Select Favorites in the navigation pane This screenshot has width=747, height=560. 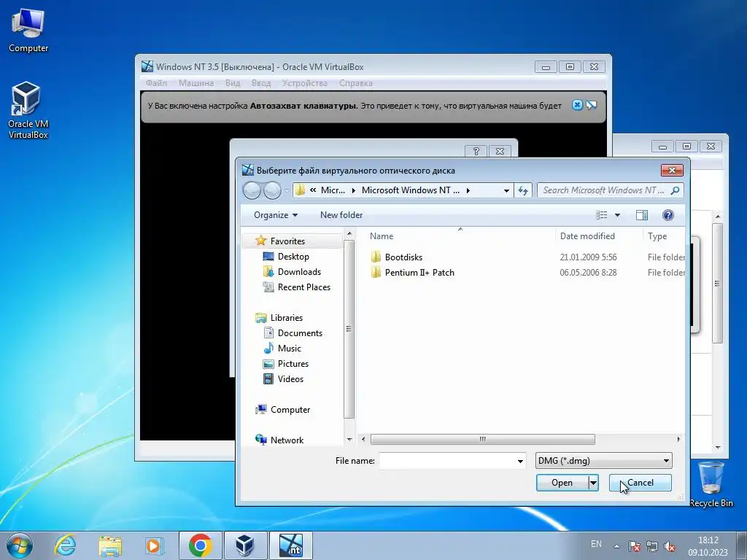tap(287, 241)
